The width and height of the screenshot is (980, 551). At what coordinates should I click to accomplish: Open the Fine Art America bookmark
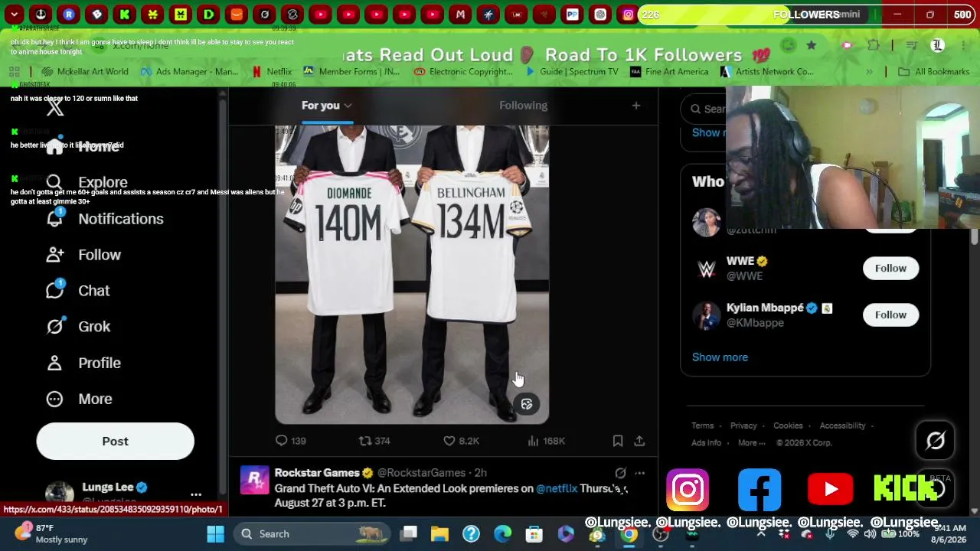[669, 72]
